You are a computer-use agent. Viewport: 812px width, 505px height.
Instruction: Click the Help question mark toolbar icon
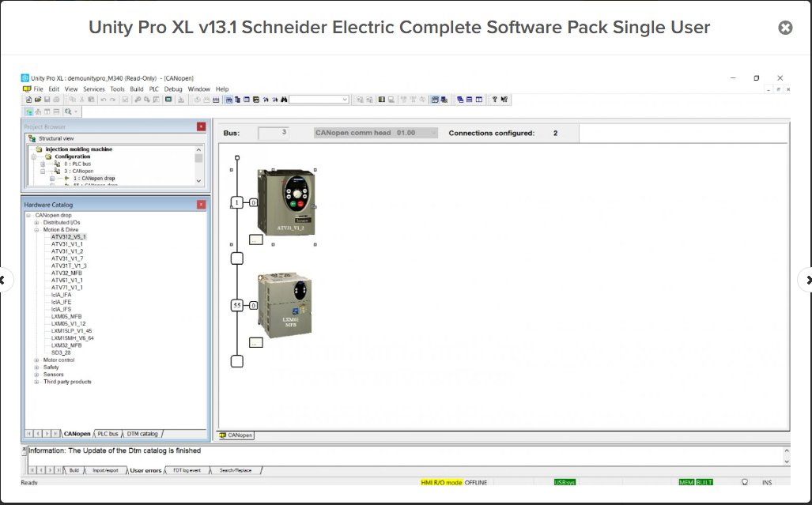pyautogui.click(x=495, y=99)
